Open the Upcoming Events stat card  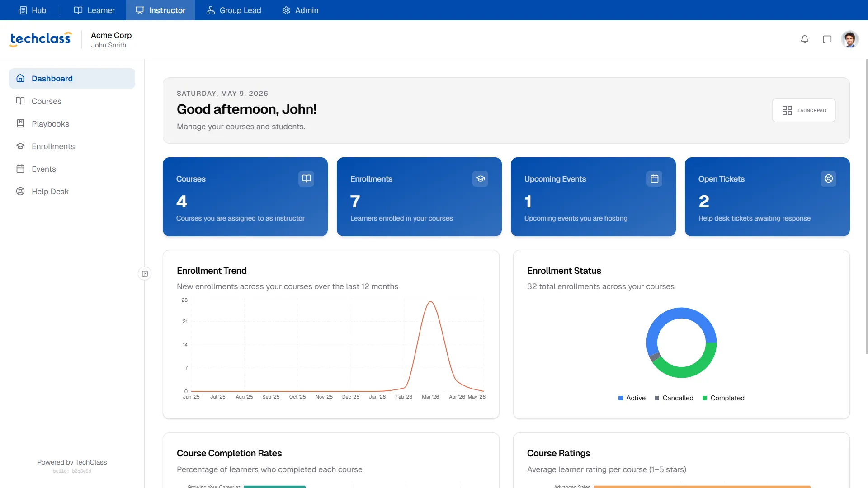pyautogui.click(x=593, y=197)
